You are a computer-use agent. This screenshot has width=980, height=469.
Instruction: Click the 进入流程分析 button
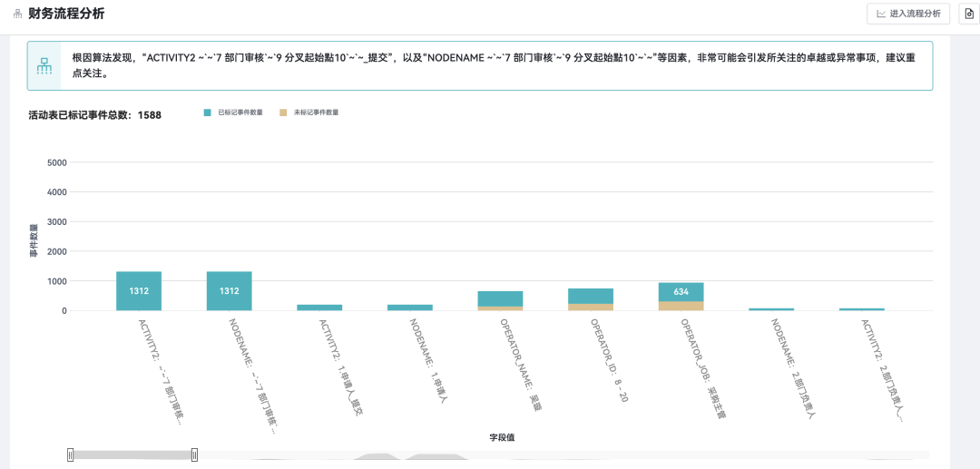coord(908,14)
